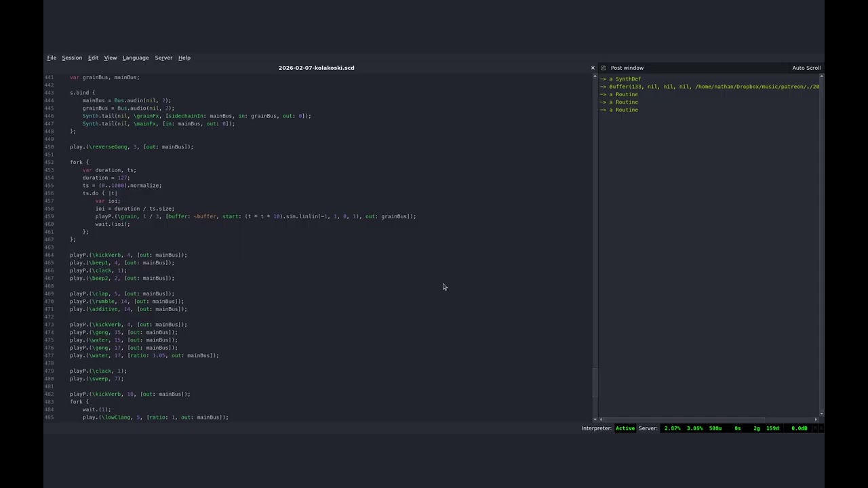
Task: Click the 'grainBus = Bus.audio(nil, 2);' line
Action: click(128, 108)
